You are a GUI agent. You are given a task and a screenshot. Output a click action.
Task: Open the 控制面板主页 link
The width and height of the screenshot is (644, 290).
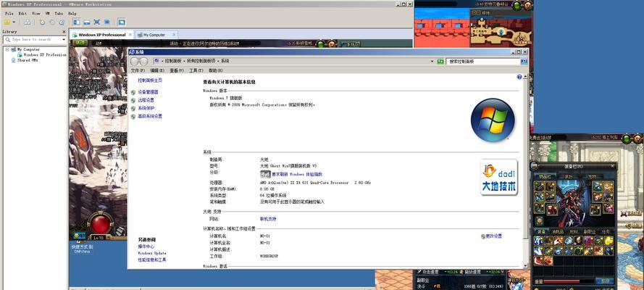150,80
